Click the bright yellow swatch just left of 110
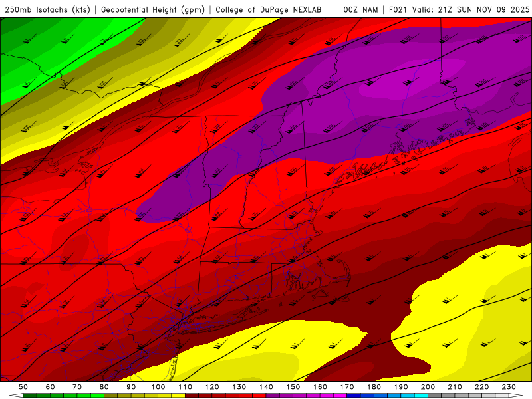This screenshot has height=399, width=532. pyautogui.click(x=178, y=396)
